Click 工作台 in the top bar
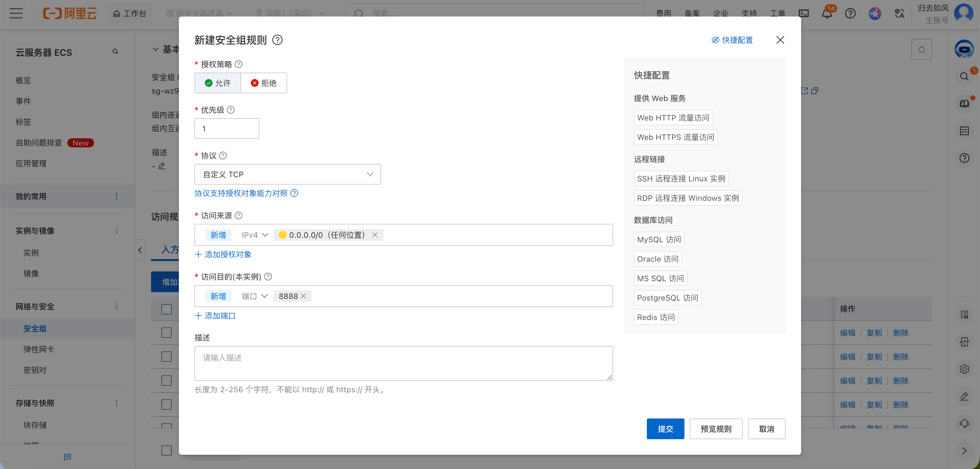Screen dimensions: 980x469 pyautogui.click(x=130, y=13)
